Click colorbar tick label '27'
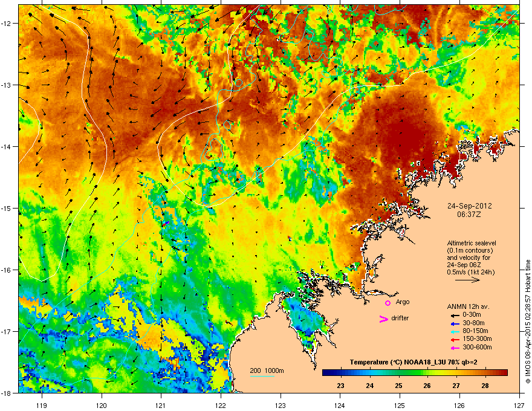This screenshot has height=411, width=532. 456,386
